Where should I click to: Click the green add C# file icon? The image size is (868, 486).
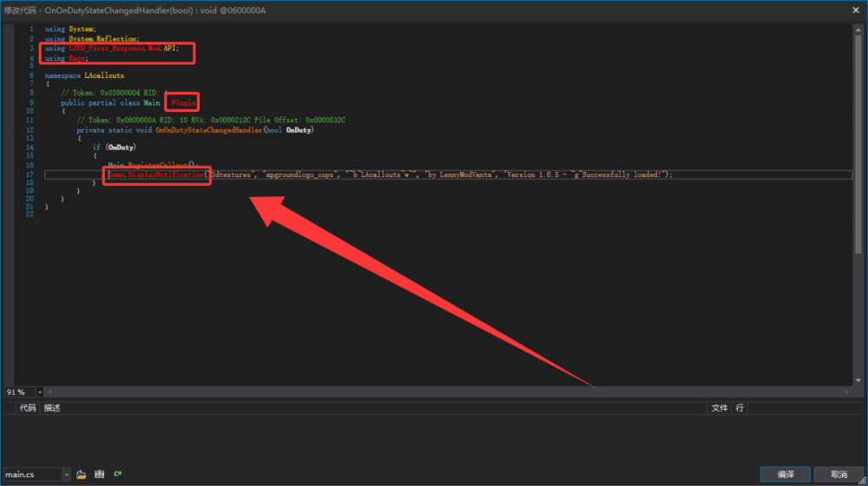pyautogui.click(x=117, y=474)
